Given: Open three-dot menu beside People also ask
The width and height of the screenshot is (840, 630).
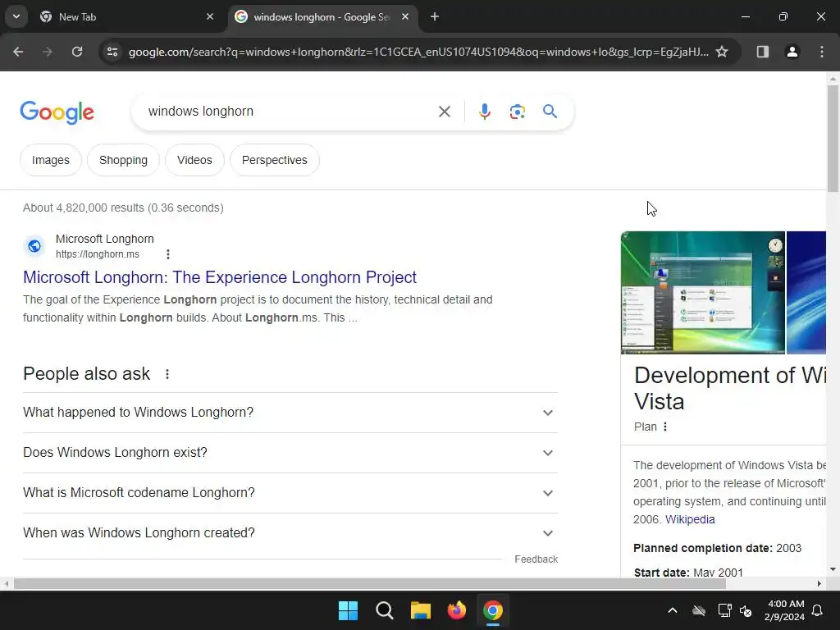Looking at the screenshot, I should tap(167, 374).
